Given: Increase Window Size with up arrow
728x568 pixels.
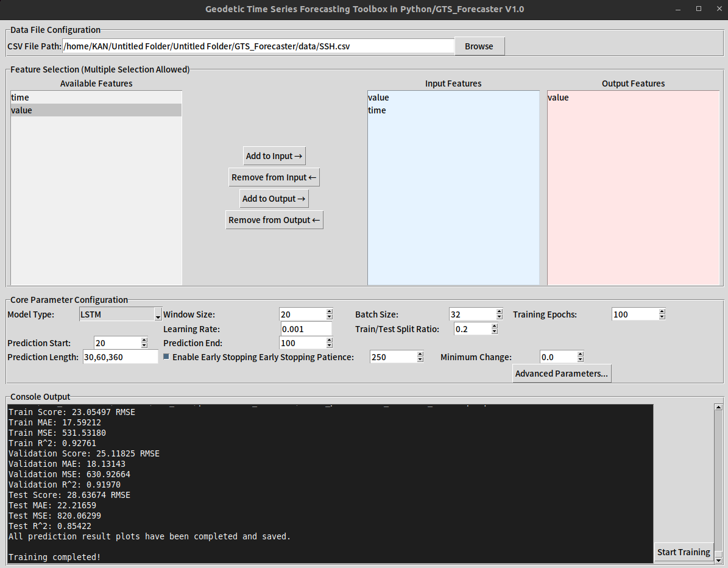Looking at the screenshot, I should [330, 311].
